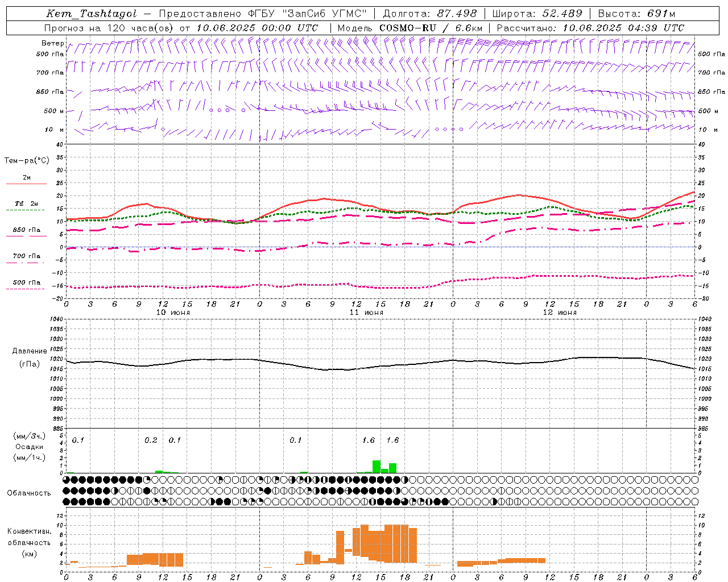Screen dimensions: 728x582
Task: Click the tallest green precipitation bar
Action: [x=377, y=467]
